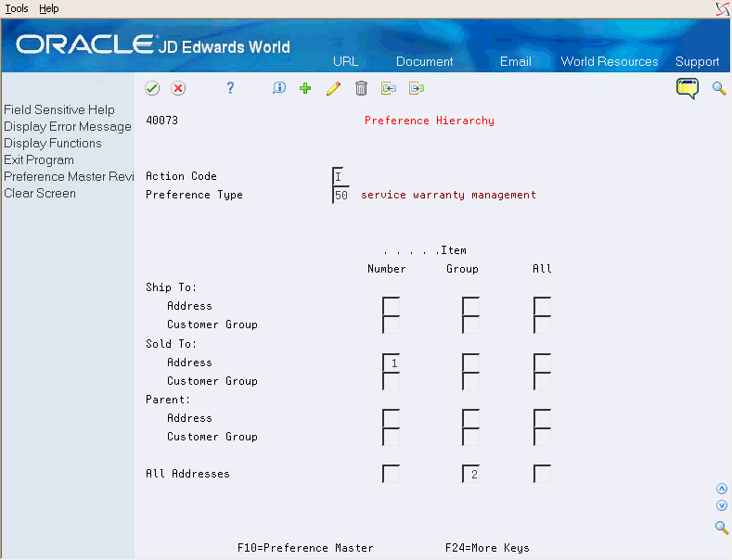
Task: Click the red X cancel icon
Action: point(178,88)
